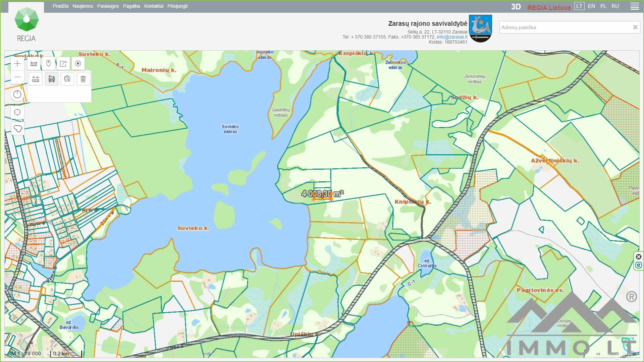This screenshot has width=644, height=362.
Task: Open Kontaktai menu item
Action: pos(154,6)
